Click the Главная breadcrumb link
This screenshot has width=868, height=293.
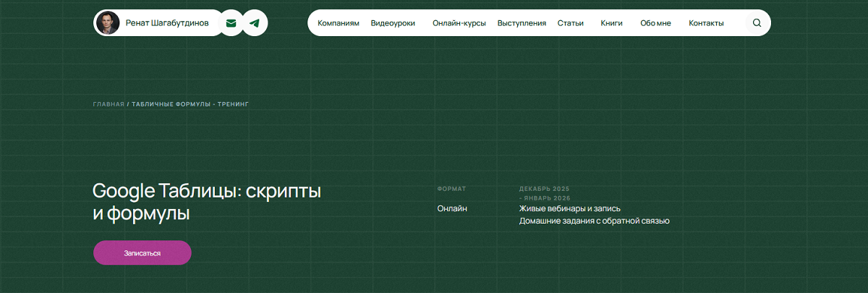pyautogui.click(x=109, y=104)
